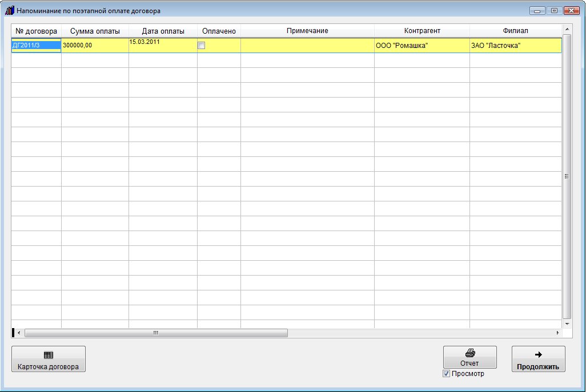Click the horizontal scrollbar thumb
Image resolution: width=586 pixels, height=392 pixels.
[156, 333]
